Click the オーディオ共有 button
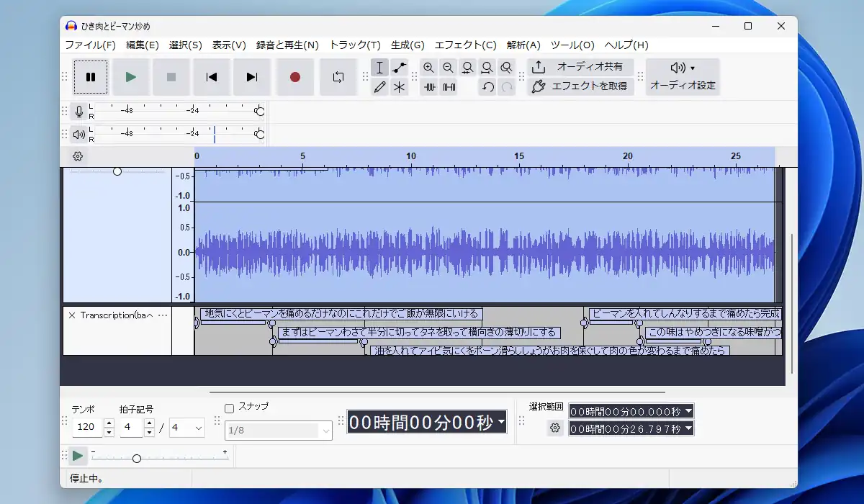 [x=580, y=67]
